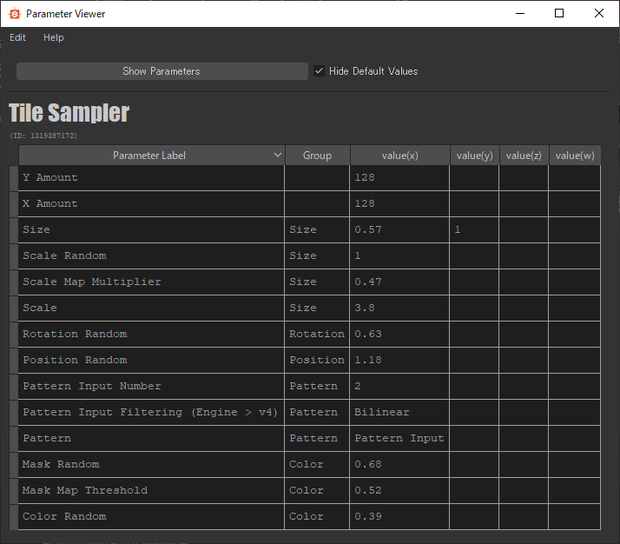Viewport: 620px width, 544px height.
Task: Click the row header beside Rotation Random
Action: pyautogui.click(x=14, y=334)
